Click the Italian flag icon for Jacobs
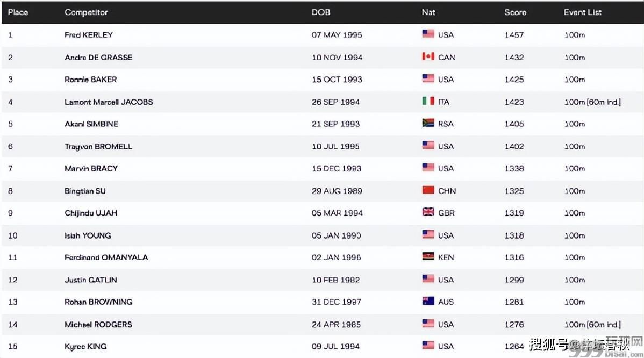The height and width of the screenshot is (358, 644). click(x=428, y=101)
